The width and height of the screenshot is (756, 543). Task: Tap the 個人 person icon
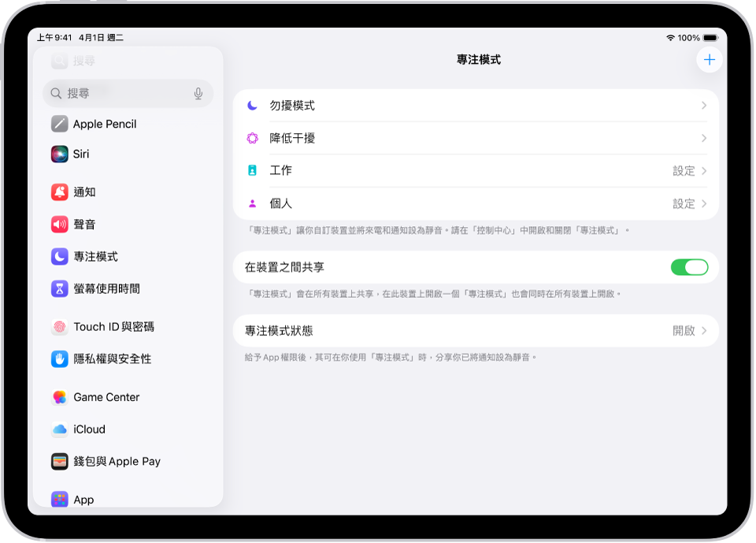tap(252, 203)
